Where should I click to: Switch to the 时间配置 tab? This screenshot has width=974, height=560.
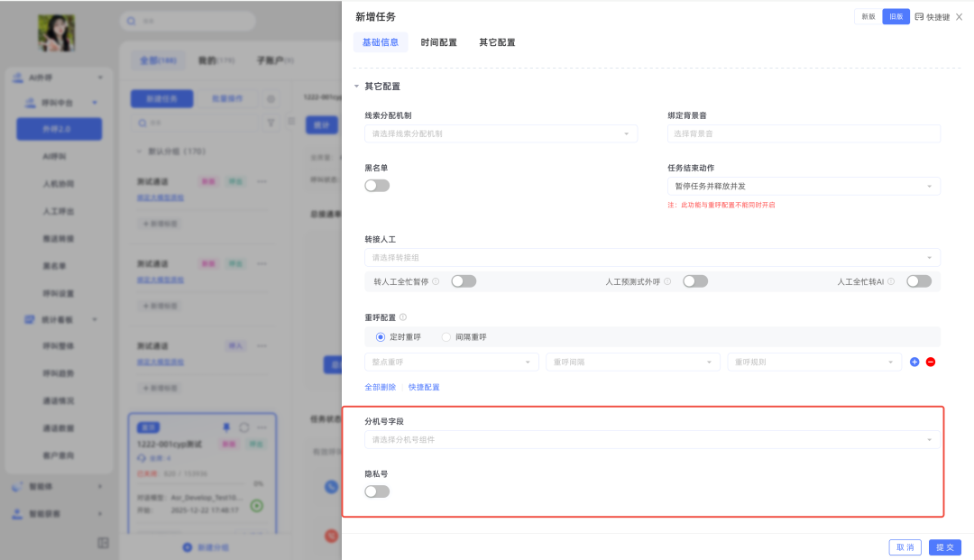click(438, 42)
